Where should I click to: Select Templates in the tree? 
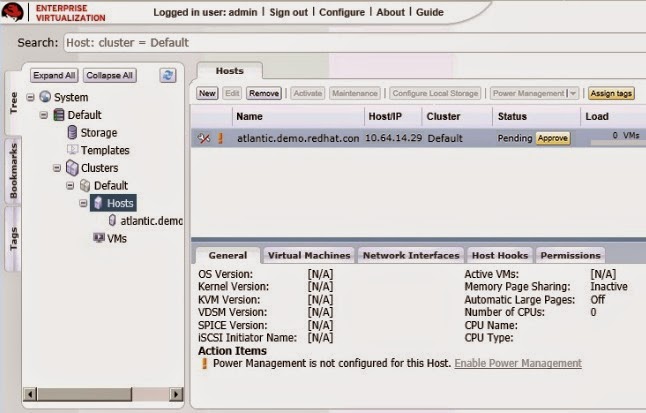point(105,150)
